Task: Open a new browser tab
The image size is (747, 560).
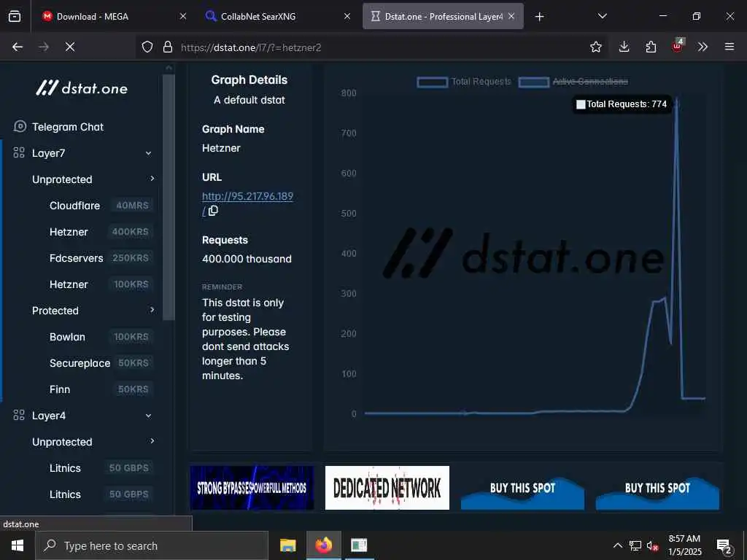Action: point(539,17)
